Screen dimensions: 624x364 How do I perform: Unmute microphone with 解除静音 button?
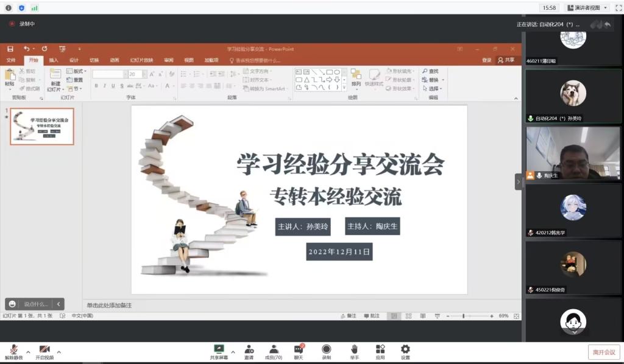[x=13, y=352]
